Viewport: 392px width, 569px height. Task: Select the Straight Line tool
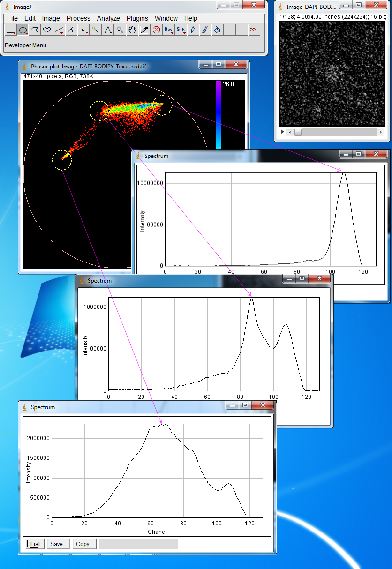pos(59,30)
